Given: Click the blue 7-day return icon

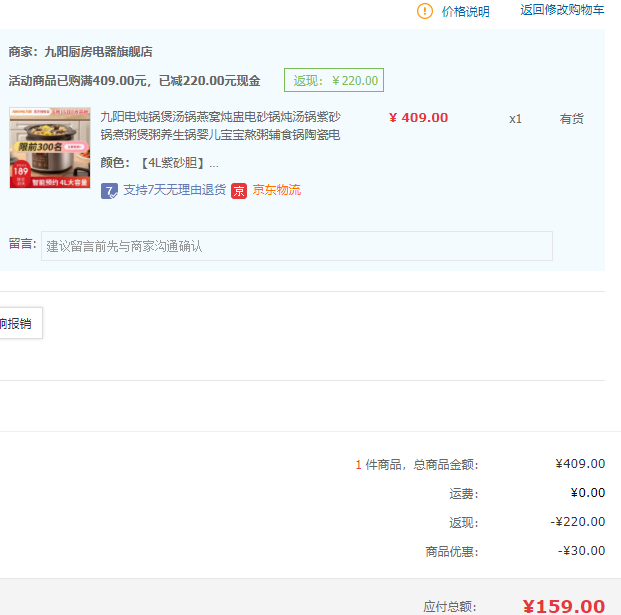Looking at the screenshot, I should (109, 191).
